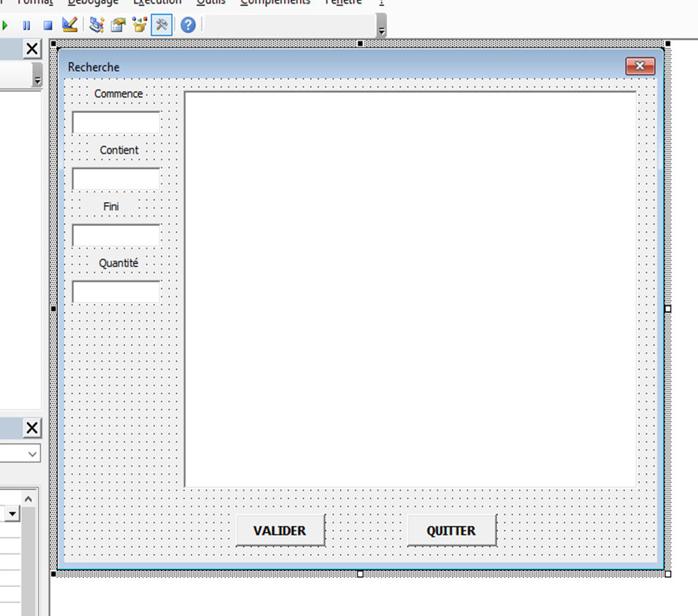Image resolution: width=698 pixels, height=616 pixels.
Task: Open the object selector combo box in Properties panel
Action: click(20, 454)
